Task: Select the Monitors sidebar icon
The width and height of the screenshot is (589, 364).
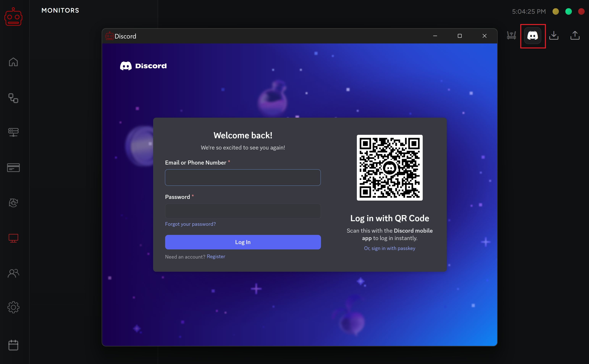Action: pos(13,238)
